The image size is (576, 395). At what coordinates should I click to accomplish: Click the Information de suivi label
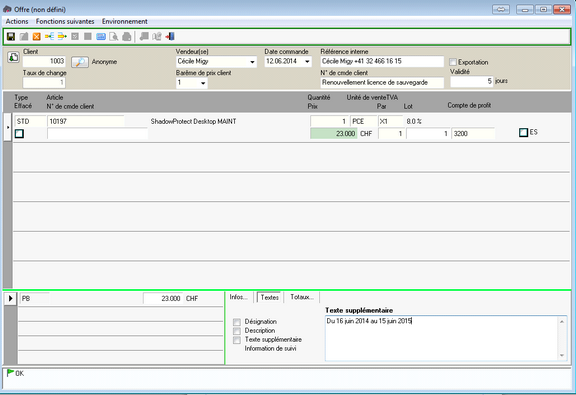click(x=270, y=348)
